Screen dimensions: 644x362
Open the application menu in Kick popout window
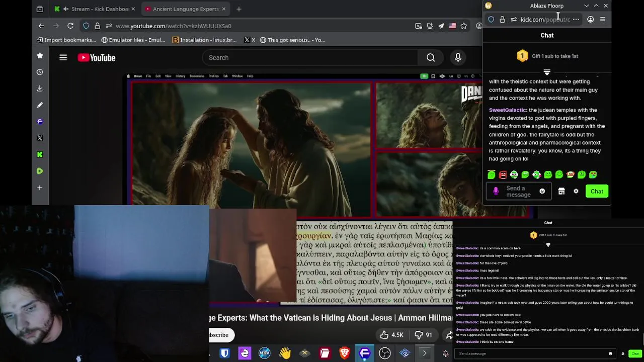(603, 20)
